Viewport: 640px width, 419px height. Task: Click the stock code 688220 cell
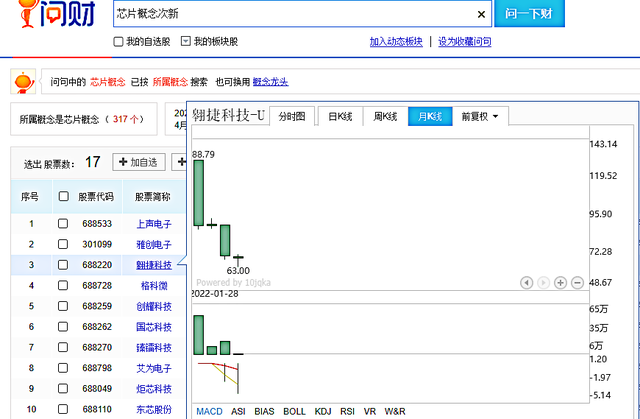tap(97, 265)
